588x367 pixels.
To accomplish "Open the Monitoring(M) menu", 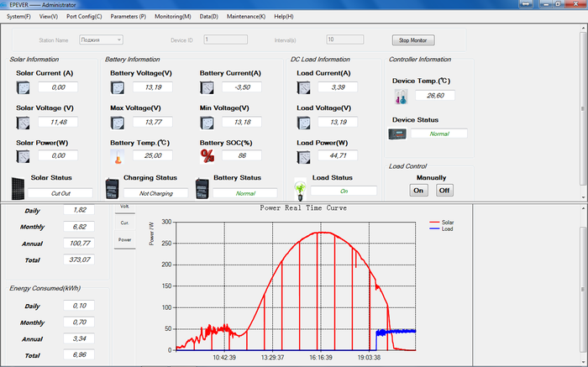I will coord(172,16).
